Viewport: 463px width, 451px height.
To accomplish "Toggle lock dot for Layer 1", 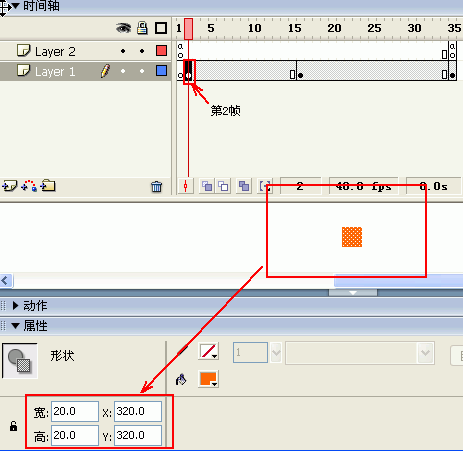I will (142, 71).
